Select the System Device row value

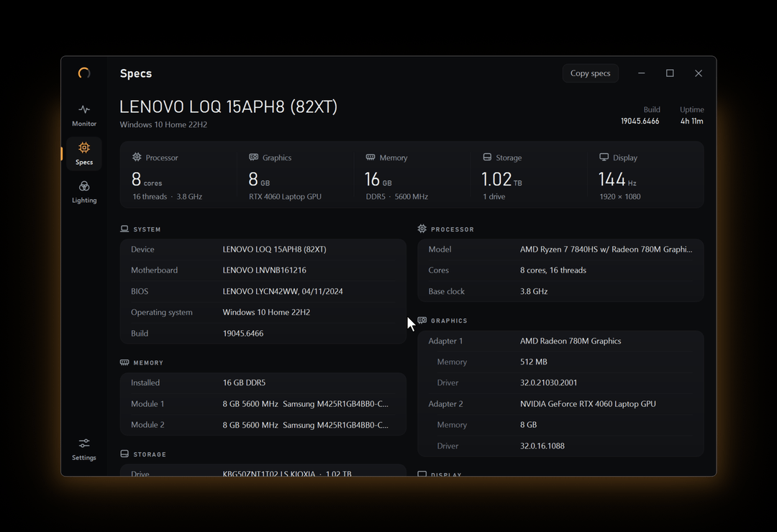tap(274, 249)
